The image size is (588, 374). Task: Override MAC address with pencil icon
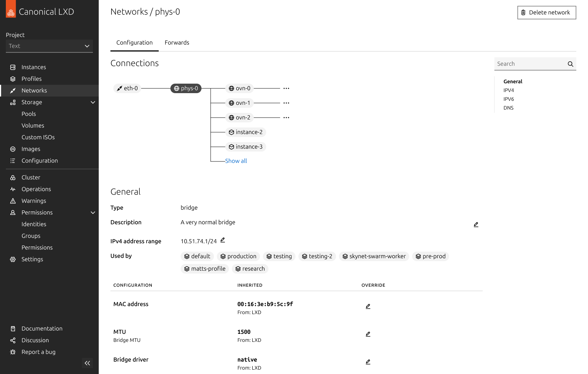(x=368, y=306)
